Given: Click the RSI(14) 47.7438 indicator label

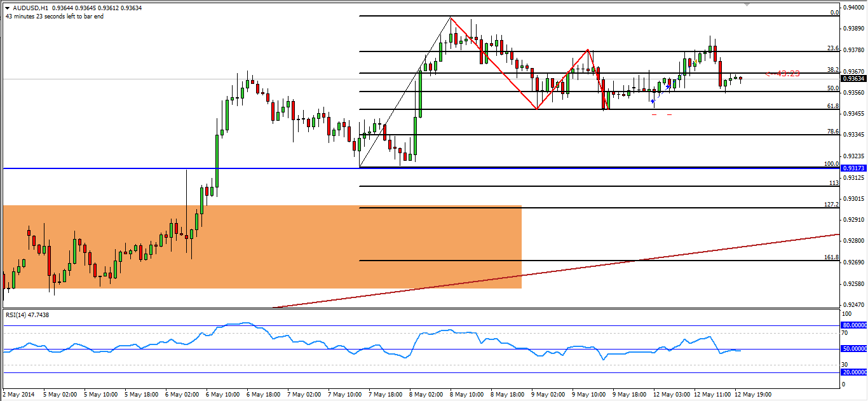Looking at the screenshot, I should [27, 315].
